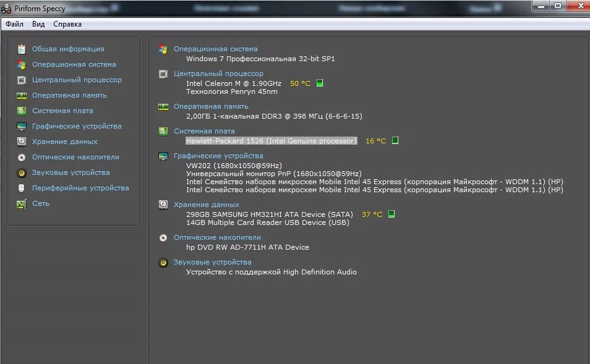590x364 pixels.
Task: Go to the Сеть section in sidebar
Action: 41,203
